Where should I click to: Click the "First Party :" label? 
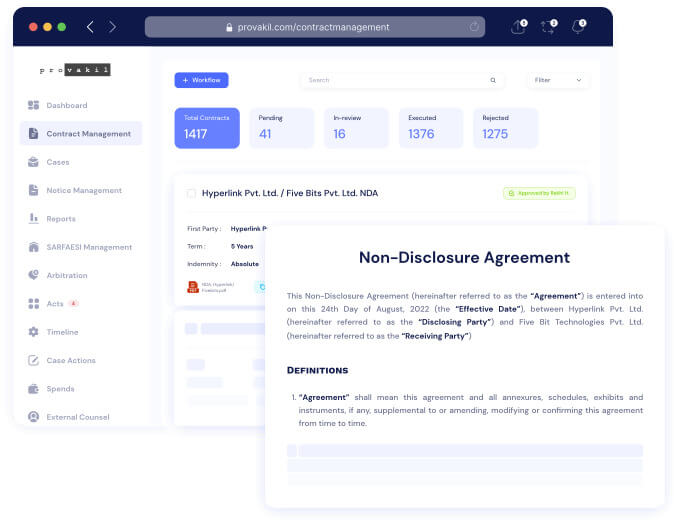click(x=204, y=229)
